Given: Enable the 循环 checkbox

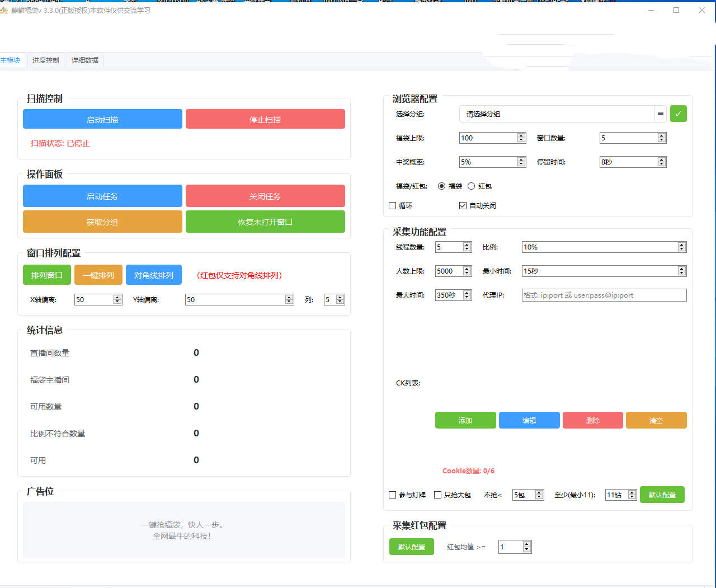Looking at the screenshot, I should tap(393, 206).
